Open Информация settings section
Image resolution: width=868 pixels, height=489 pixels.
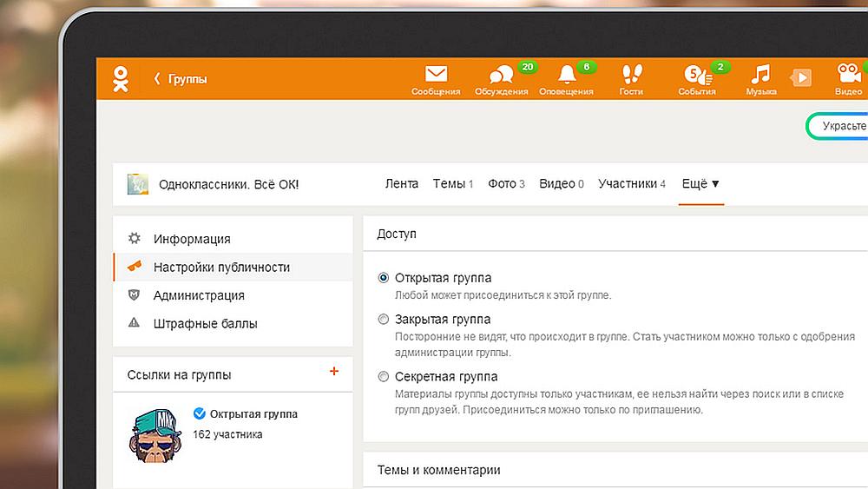pos(233,239)
